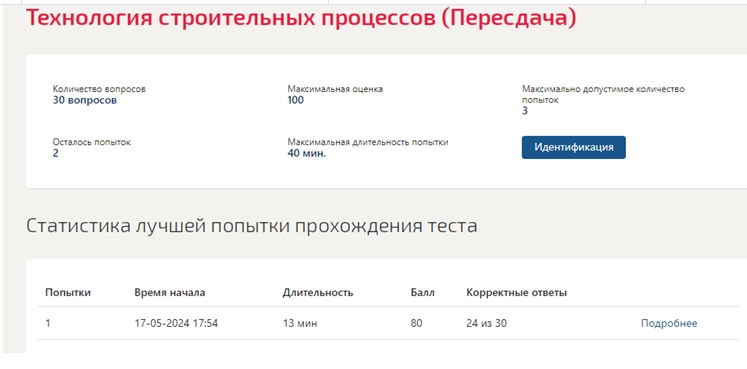747x369 pixels.
Task: Select the maximum grade value 100
Action: pyautogui.click(x=295, y=100)
